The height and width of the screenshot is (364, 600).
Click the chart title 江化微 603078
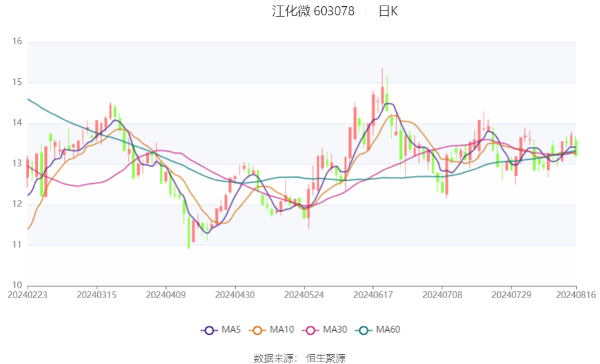tap(313, 11)
